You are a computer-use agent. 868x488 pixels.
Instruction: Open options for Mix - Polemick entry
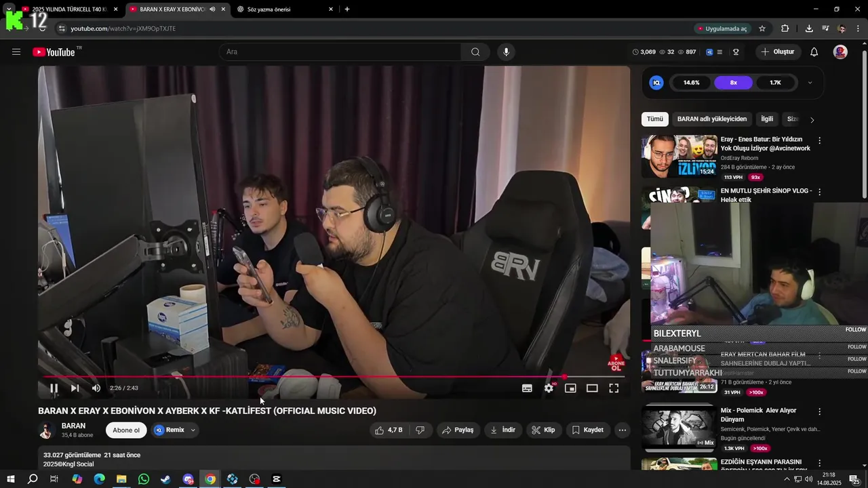tap(819, 411)
